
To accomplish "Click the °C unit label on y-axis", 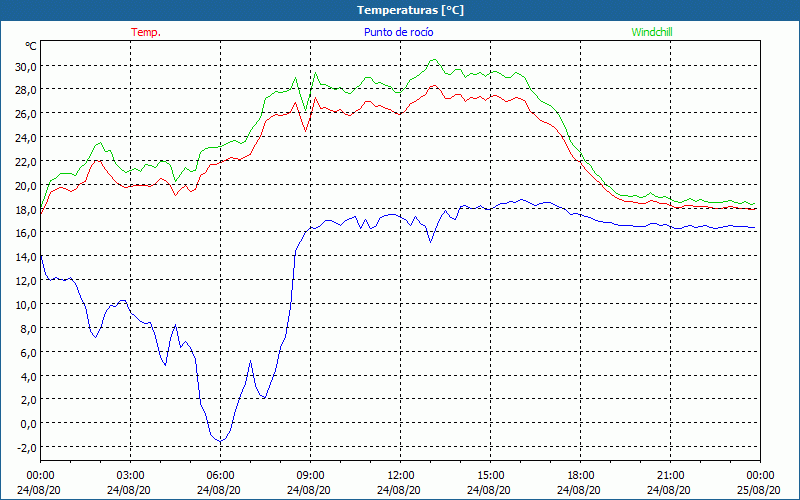I will pyautogui.click(x=31, y=46).
